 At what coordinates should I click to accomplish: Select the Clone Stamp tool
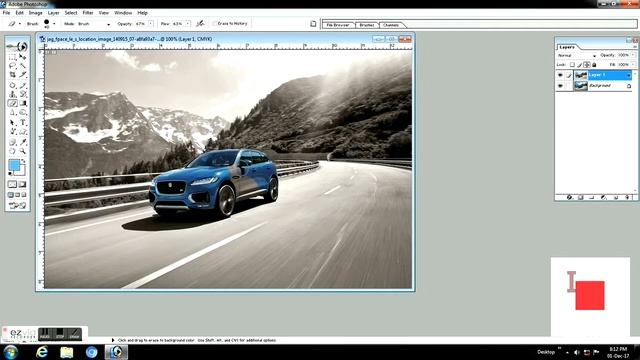click(x=13, y=94)
